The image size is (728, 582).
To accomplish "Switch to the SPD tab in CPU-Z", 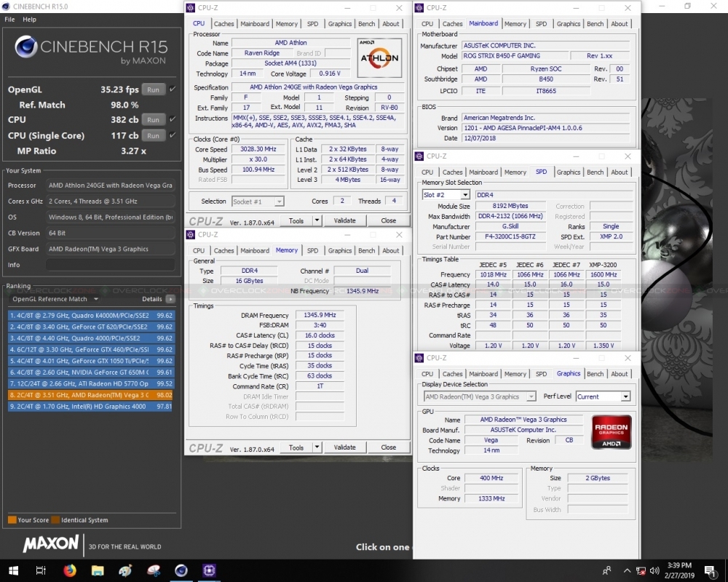I will click(312, 23).
